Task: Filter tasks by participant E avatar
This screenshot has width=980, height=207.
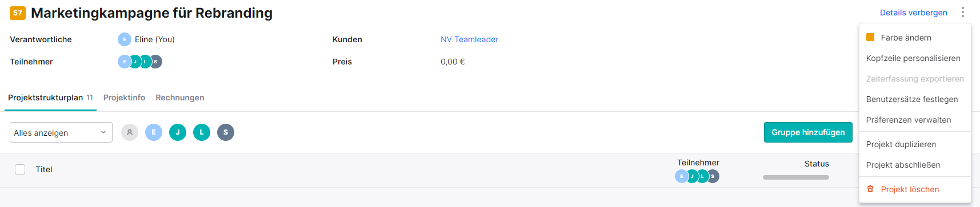Action: (154, 132)
